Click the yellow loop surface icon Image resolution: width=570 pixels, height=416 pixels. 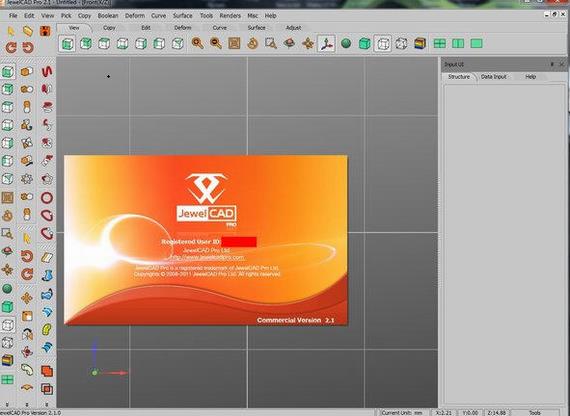point(47,329)
